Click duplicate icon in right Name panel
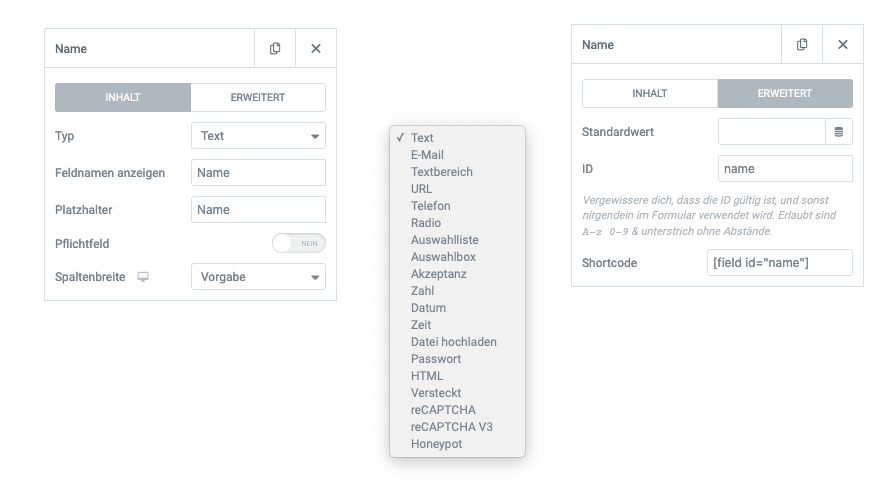The width and height of the screenshot is (885, 483). click(802, 45)
